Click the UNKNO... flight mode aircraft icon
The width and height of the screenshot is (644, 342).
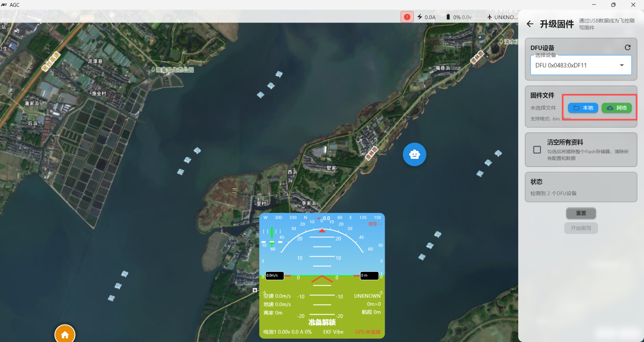(x=490, y=17)
